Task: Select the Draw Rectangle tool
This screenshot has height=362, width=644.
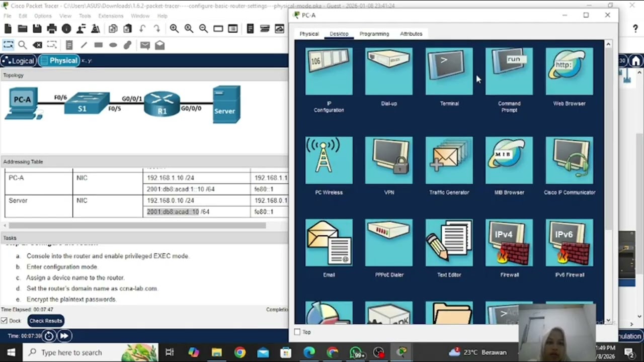Action: [98, 45]
